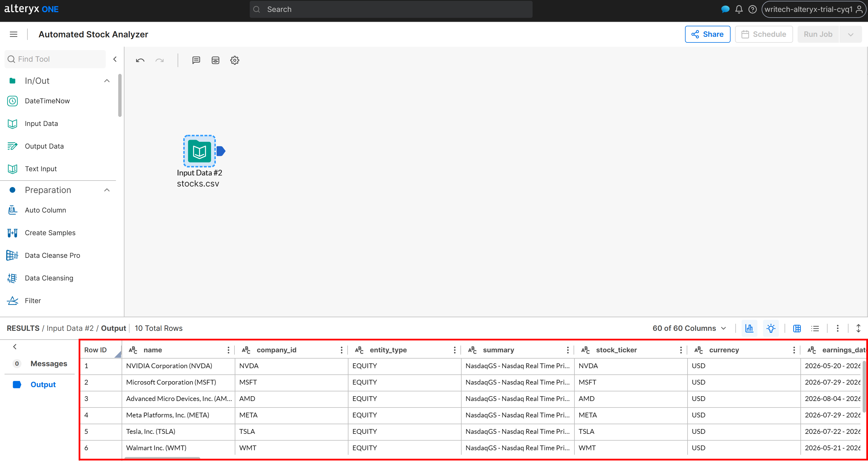Click the results table horizontal scrollbar
868x461 pixels.
click(162, 458)
